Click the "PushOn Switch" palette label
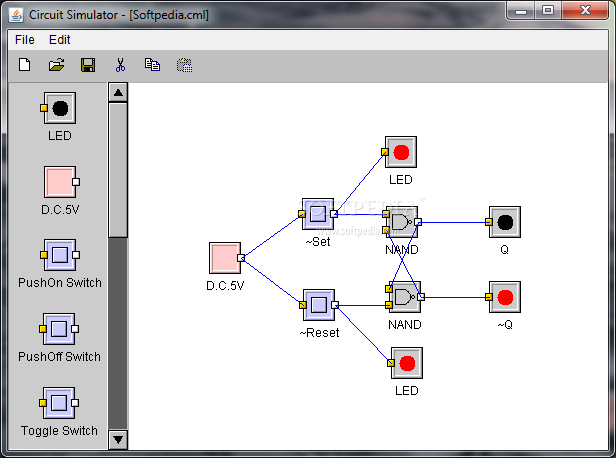Viewport: 616px width, 458px height. [60, 283]
